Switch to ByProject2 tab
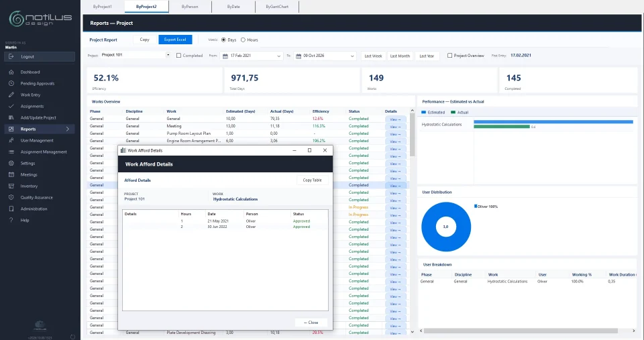 (x=146, y=7)
